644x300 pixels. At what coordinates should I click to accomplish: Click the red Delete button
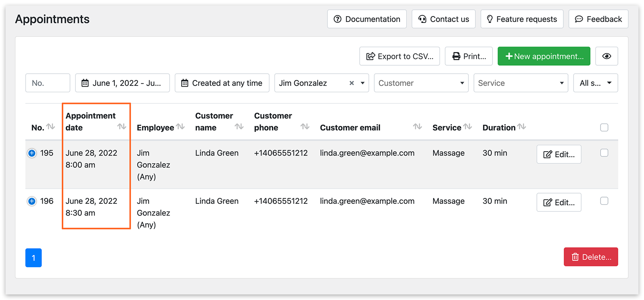point(591,257)
